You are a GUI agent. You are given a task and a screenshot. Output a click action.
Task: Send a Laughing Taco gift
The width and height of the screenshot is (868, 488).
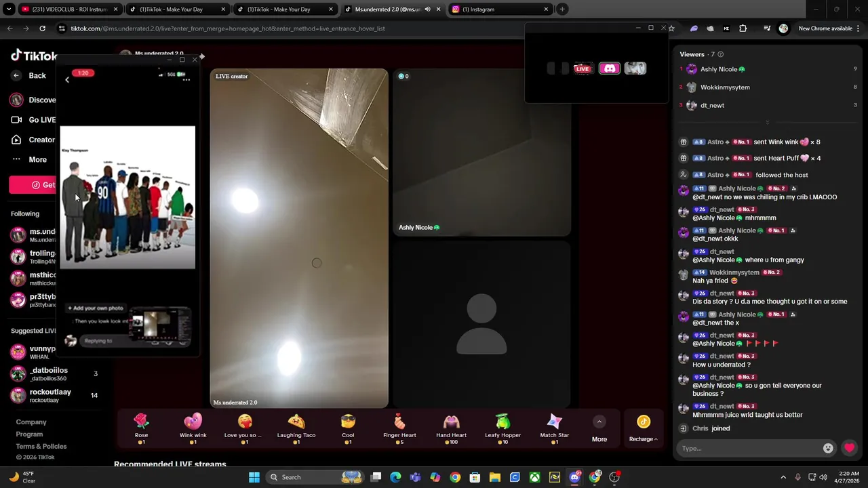(296, 428)
